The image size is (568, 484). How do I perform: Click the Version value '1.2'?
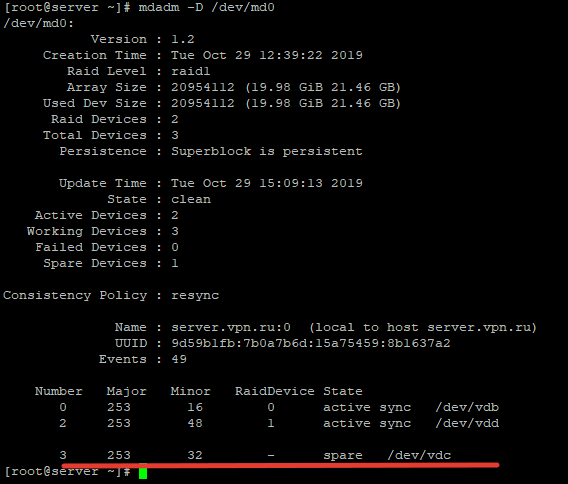coord(183,39)
